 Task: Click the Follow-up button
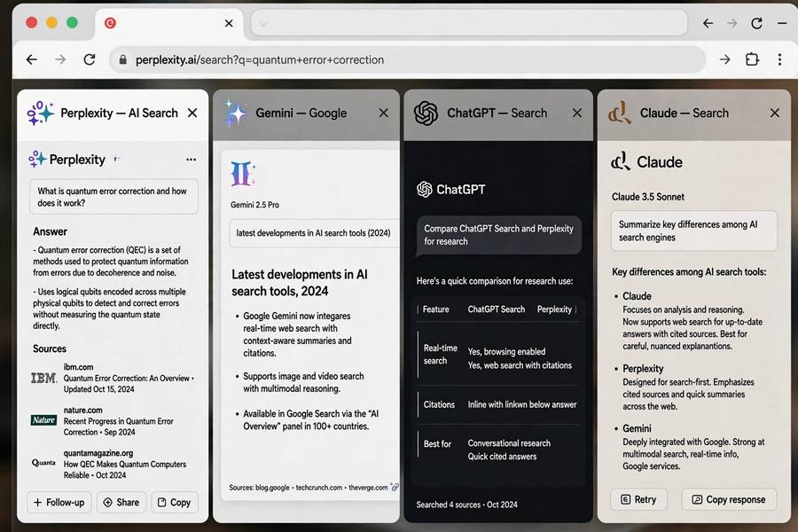tap(59, 503)
